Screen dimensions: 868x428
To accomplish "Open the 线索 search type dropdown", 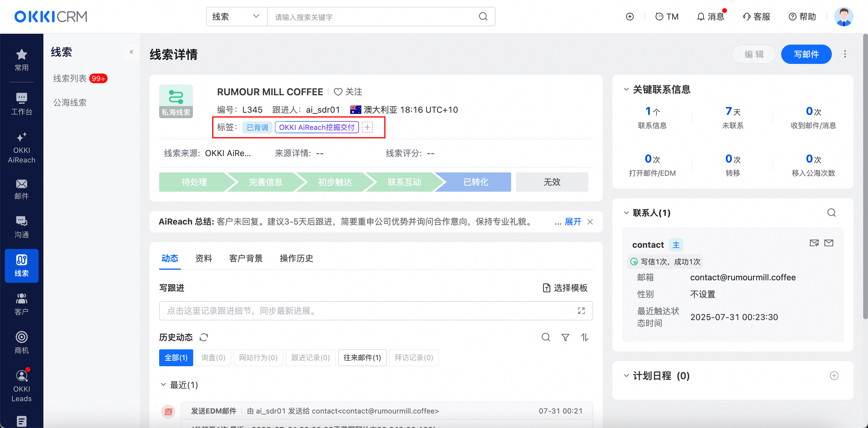I will (236, 17).
